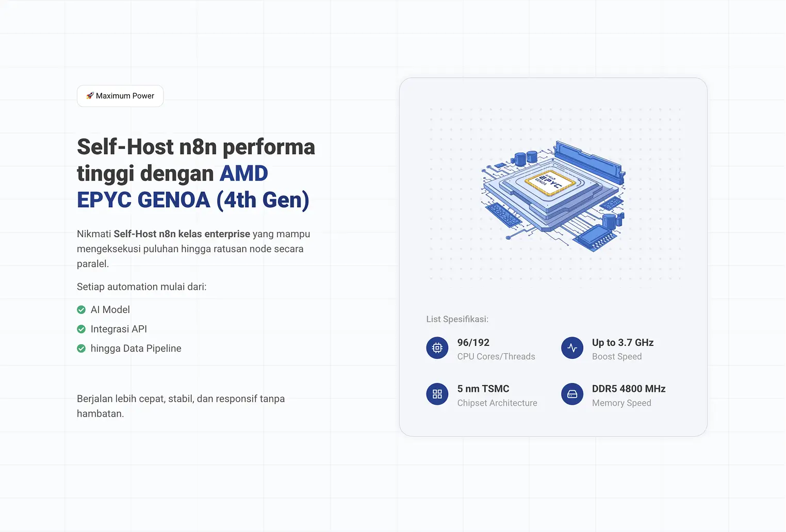Click the "Boost Speed" label
The width and height of the screenshot is (786, 532).
[617, 357]
